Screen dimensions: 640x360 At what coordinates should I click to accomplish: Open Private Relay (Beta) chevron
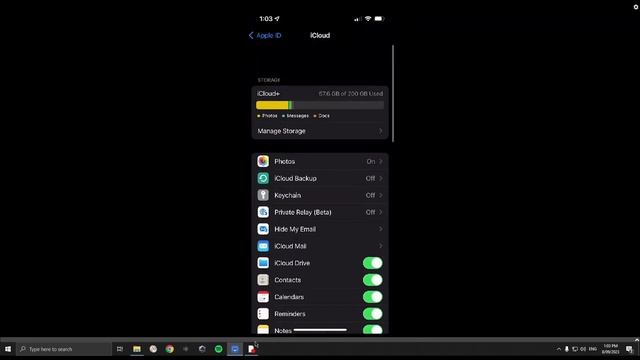click(380, 212)
